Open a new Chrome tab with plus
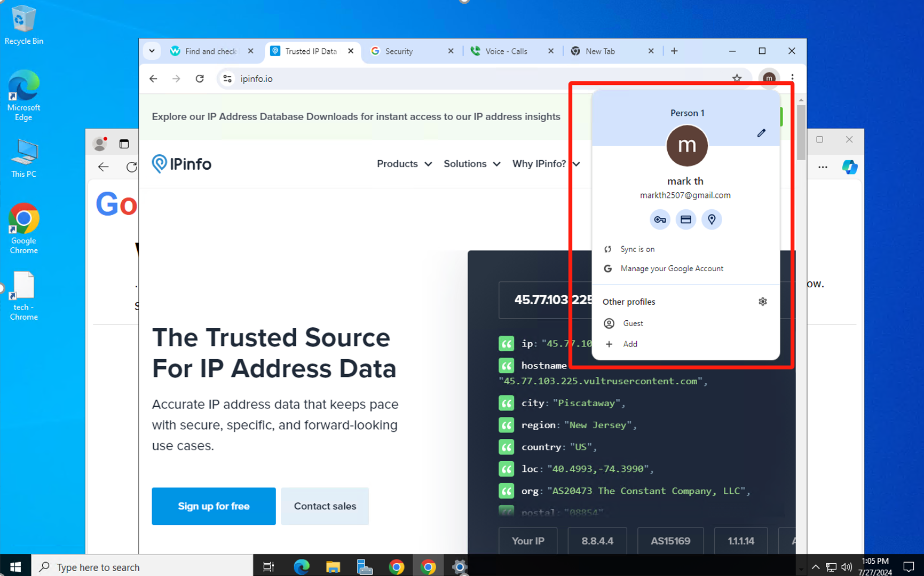 pyautogui.click(x=674, y=51)
